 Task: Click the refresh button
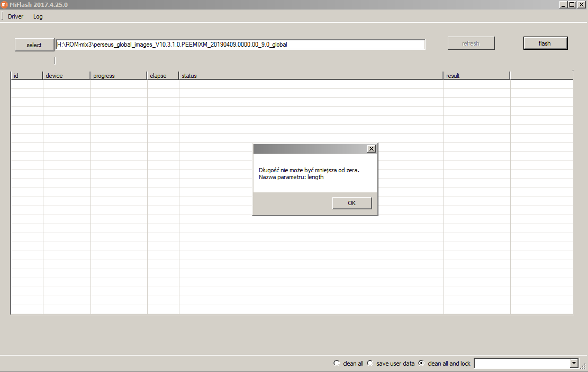(471, 43)
